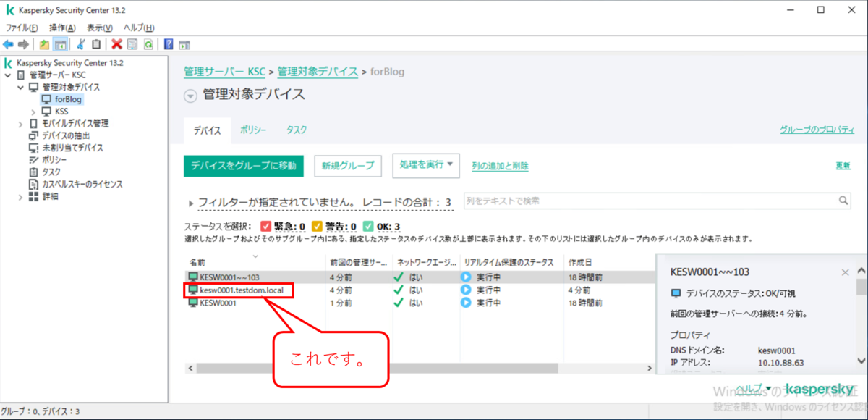Toggle the 警告 status checkbox
This screenshot has height=420, width=868.
click(x=317, y=227)
